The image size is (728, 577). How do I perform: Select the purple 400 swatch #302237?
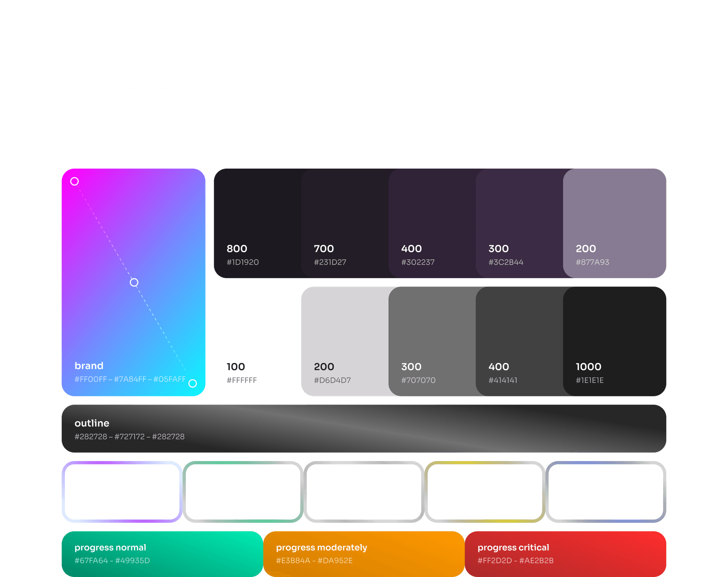coord(432,223)
